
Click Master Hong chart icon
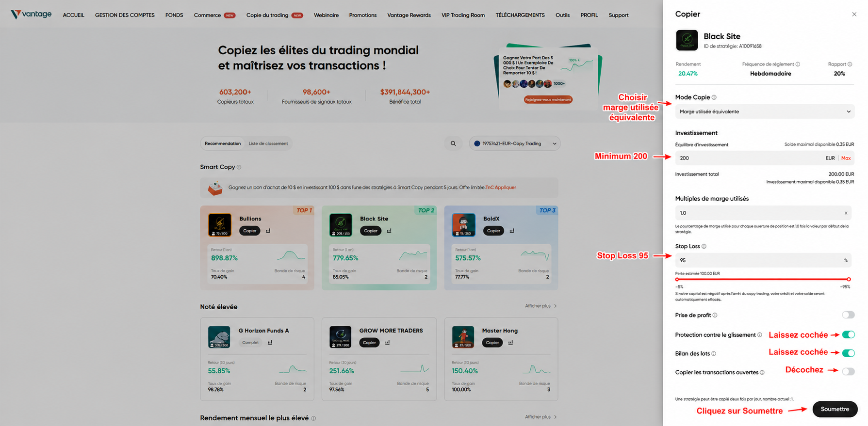510,343
